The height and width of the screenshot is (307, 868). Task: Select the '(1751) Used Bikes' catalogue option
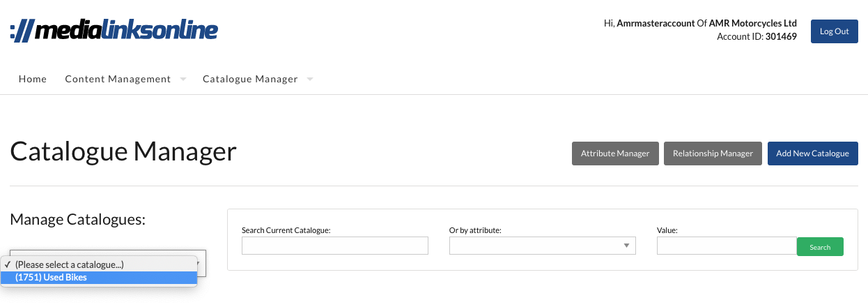click(99, 278)
